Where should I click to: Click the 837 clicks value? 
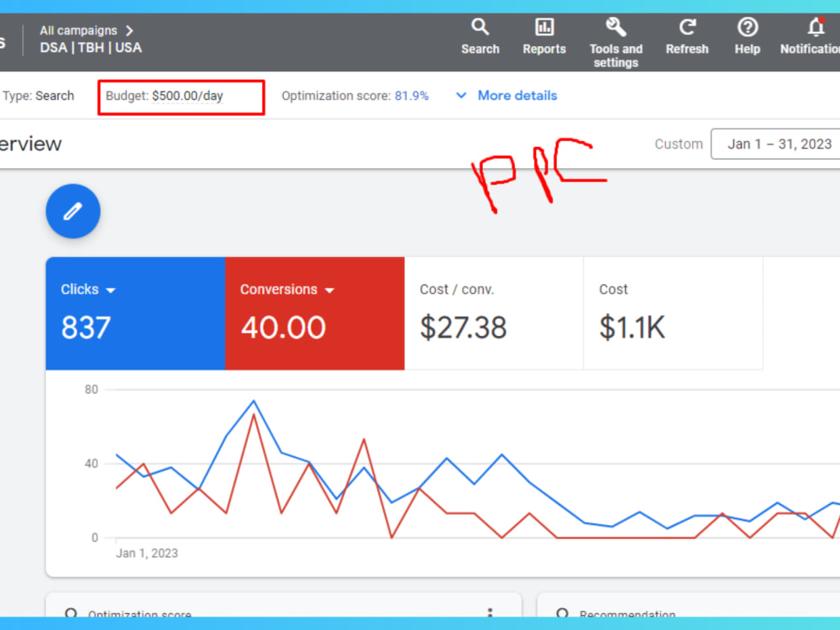tap(86, 327)
